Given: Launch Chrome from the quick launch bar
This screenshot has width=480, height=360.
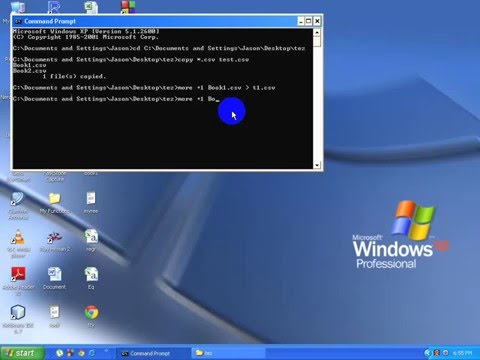Looking at the screenshot, I should coord(81,353).
